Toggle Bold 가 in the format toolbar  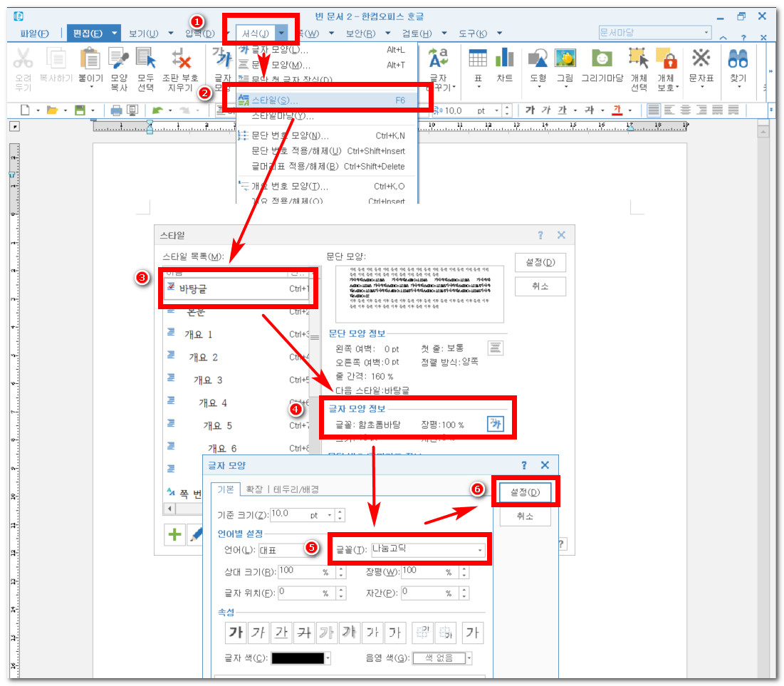click(530, 110)
